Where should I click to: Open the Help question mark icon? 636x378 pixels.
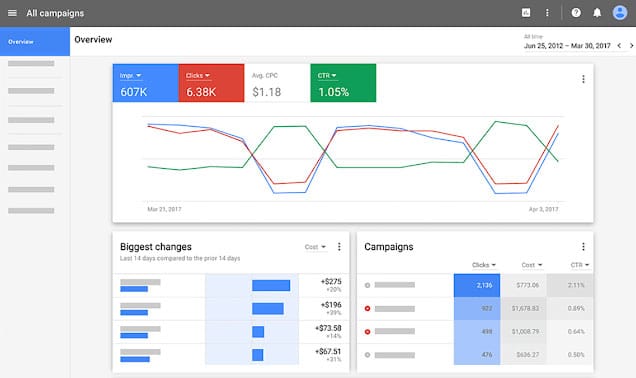tap(576, 13)
